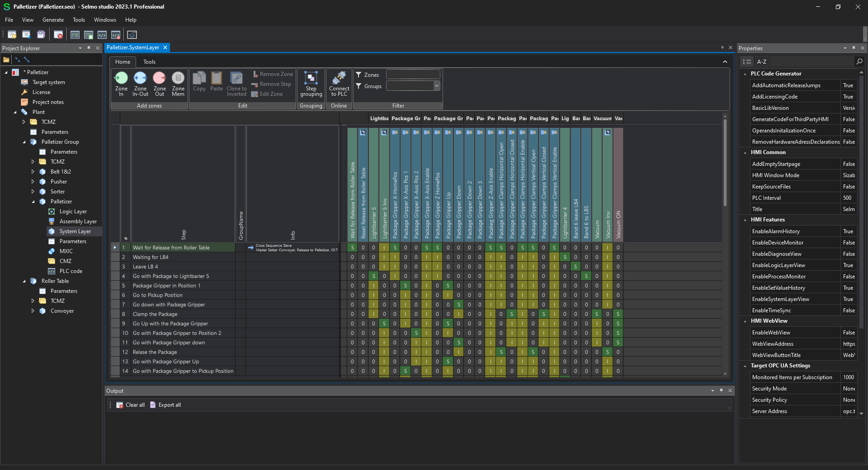Click the code icon with red minus
The image size is (868, 470).
pos(116,35)
